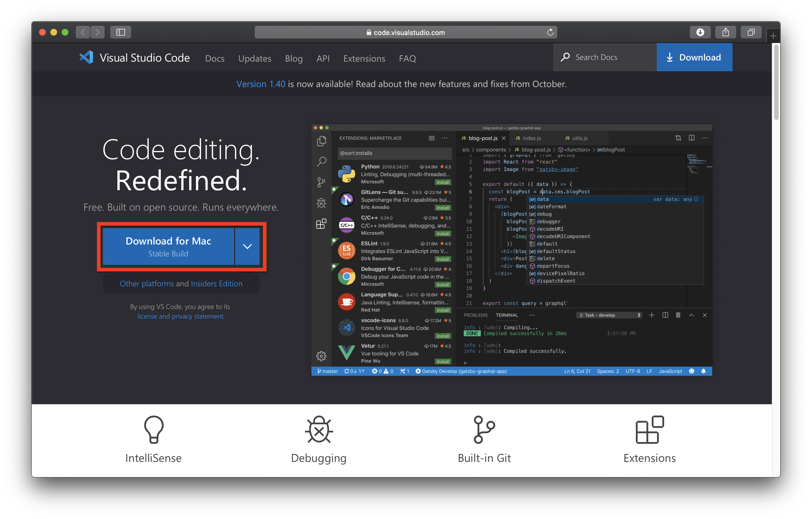
Task: Open the Safari downloads icon
Action: pyautogui.click(x=700, y=33)
